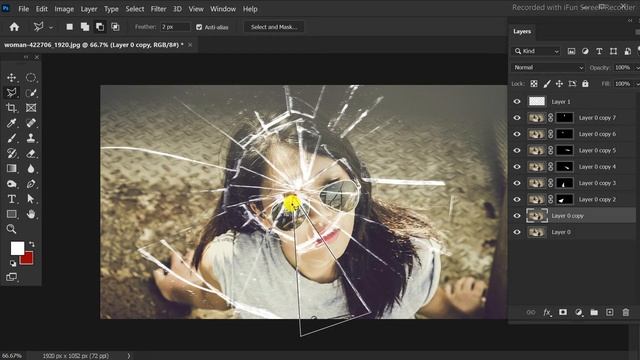Select the Polygonal Lasso tool in toolbox

coord(11,93)
